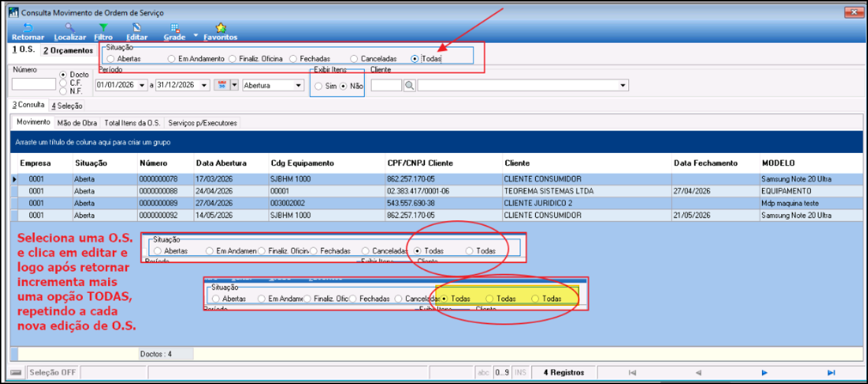This screenshot has width=868, height=384.
Task: Click the calendar period icon
Action: point(222,85)
